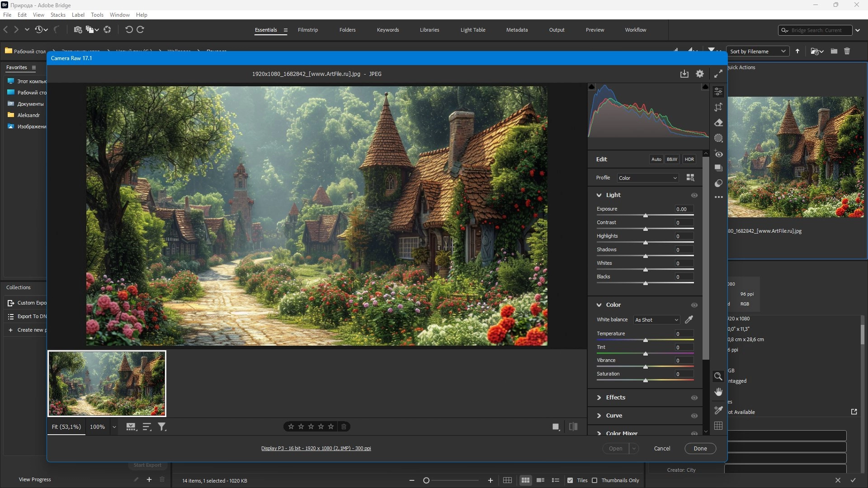The image size is (868, 488).
Task: Switch to before/after compare view
Action: click(573, 427)
